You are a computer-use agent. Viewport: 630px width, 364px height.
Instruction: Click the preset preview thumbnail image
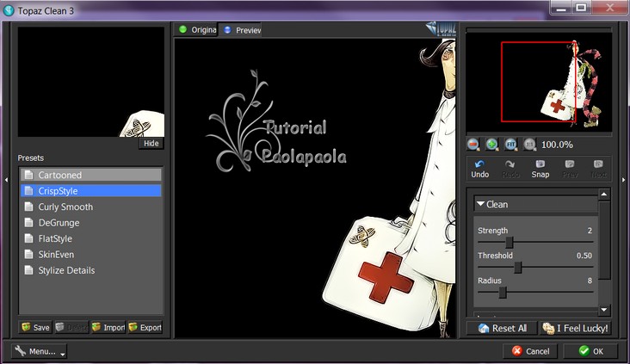click(91, 82)
